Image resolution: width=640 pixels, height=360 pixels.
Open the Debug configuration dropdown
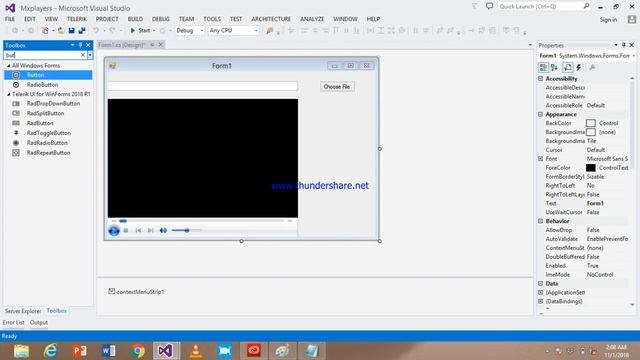pos(202,31)
